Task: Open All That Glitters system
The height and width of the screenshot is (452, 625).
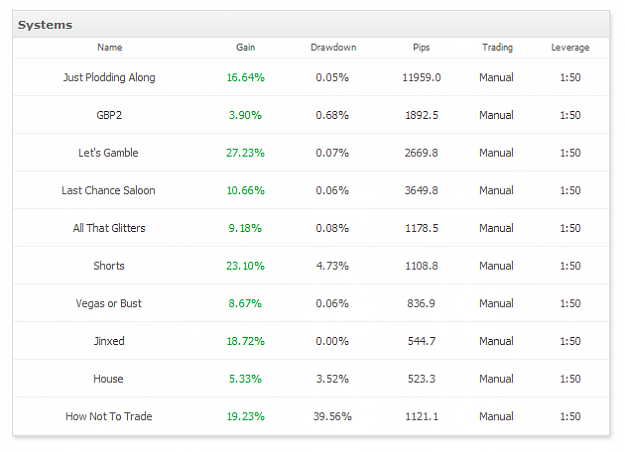Action: pyautogui.click(x=109, y=228)
